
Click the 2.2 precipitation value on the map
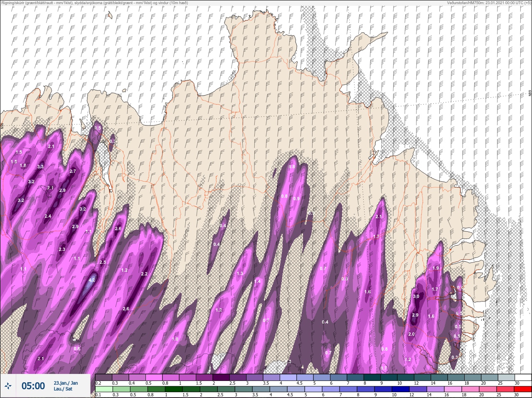[144, 274]
